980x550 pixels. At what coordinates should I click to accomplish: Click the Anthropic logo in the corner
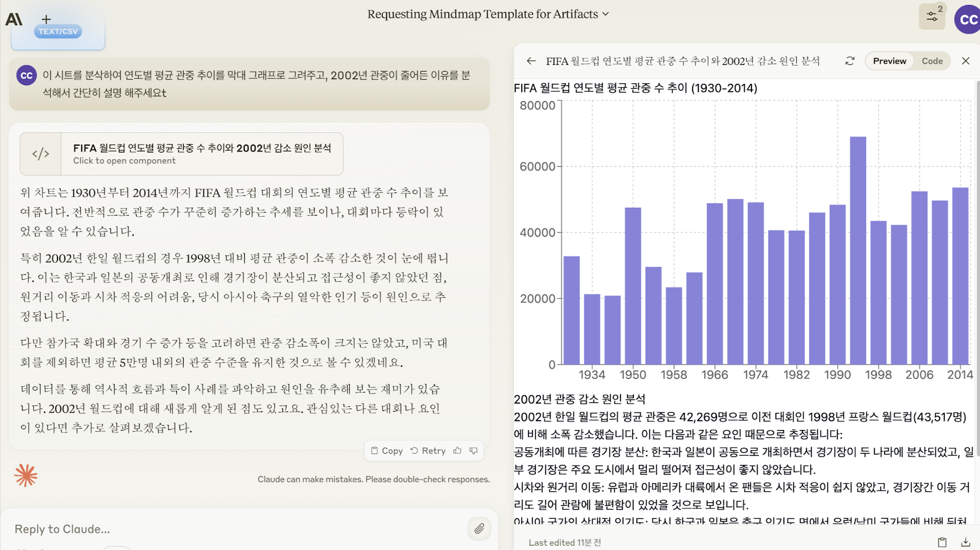14,20
